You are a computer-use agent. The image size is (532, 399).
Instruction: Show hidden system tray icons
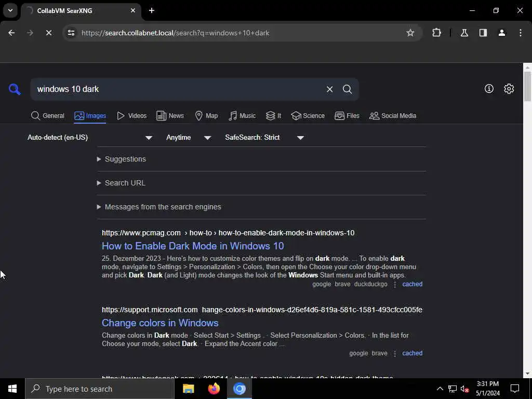point(440,389)
